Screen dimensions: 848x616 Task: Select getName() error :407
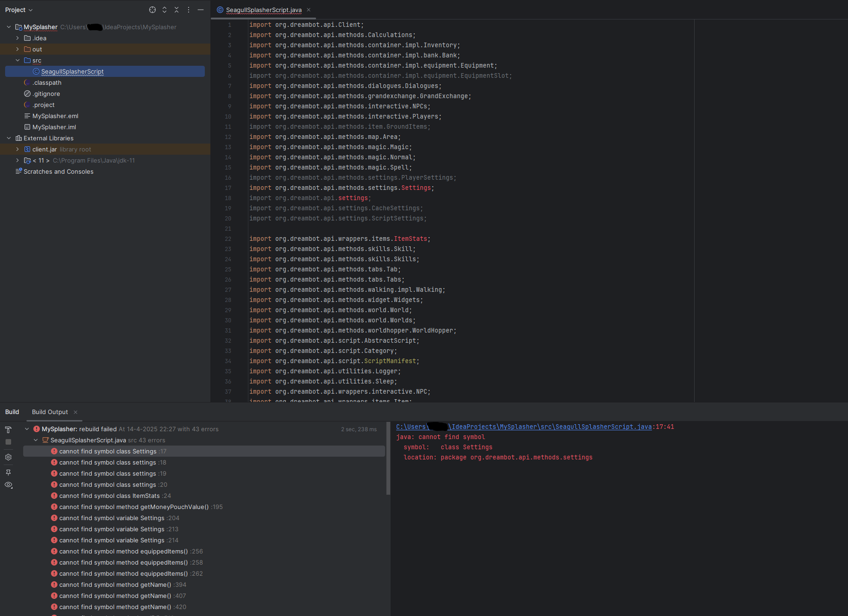pos(119,596)
